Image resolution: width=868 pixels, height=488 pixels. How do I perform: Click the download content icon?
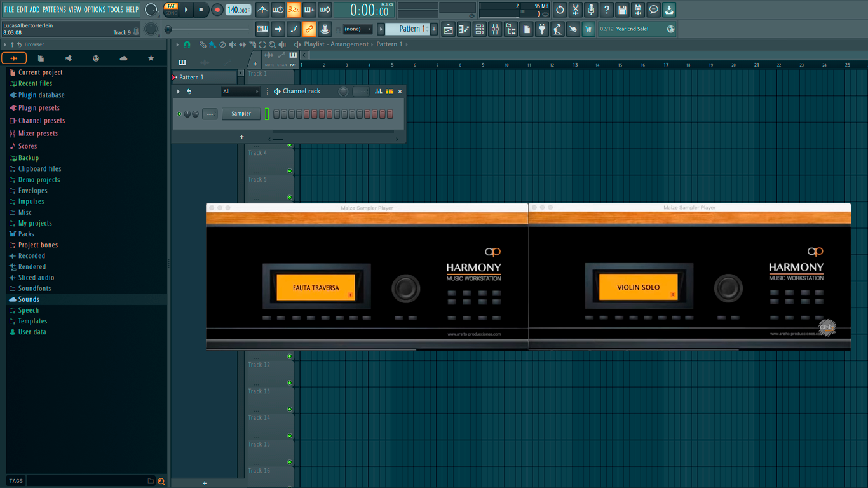(x=669, y=10)
